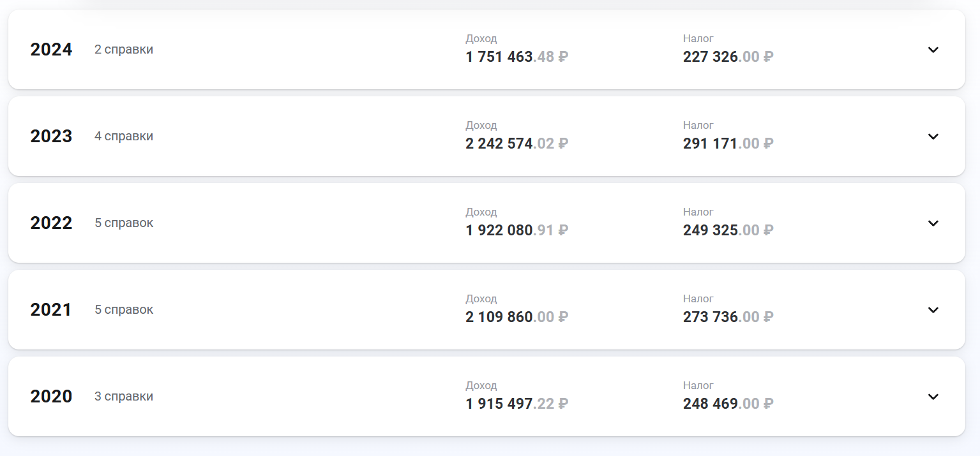Expand the 2022 row chevron
Image resolution: width=980 pixels, height=456 pixels.
coord(933,223)
